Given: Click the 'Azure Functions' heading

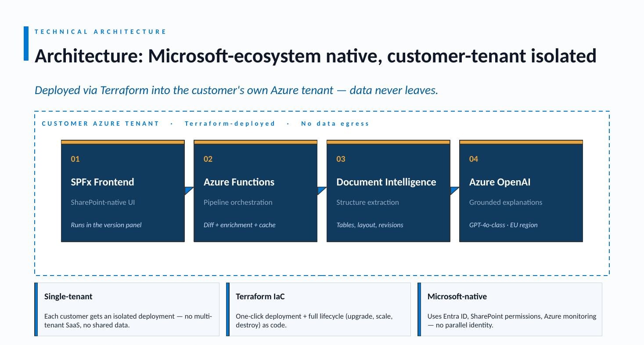Looking at the screenshot, I should (239, 182).
